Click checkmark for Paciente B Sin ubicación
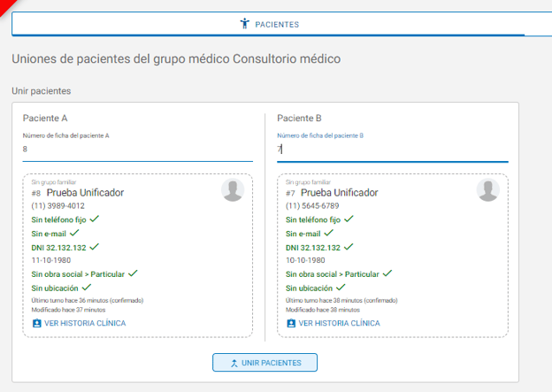Screen dimensions: 552x392 (341, 288)
